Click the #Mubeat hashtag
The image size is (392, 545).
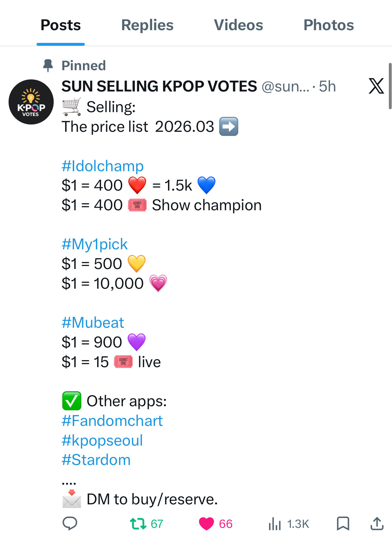point(93,322)
